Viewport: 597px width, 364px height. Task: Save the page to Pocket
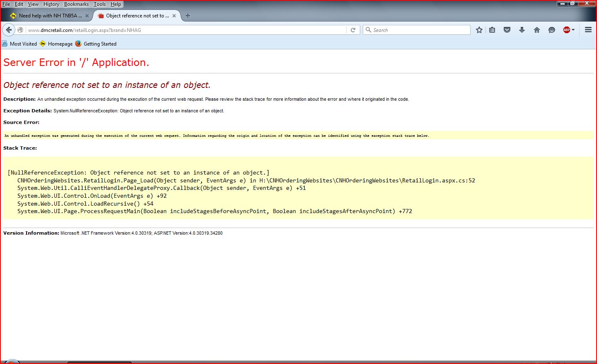[x=507, y=30]
